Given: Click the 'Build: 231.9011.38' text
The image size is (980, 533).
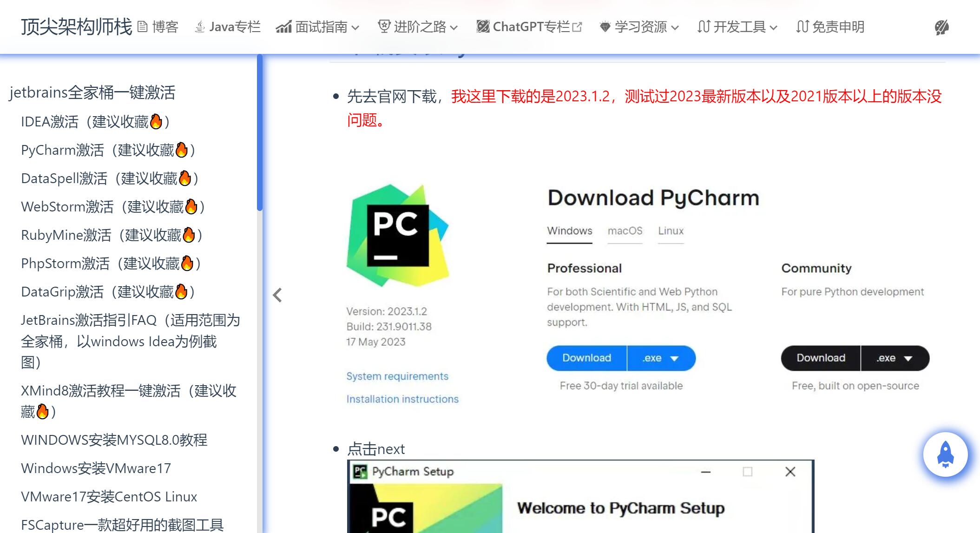Looking at the screenshot, I should 389,327.
